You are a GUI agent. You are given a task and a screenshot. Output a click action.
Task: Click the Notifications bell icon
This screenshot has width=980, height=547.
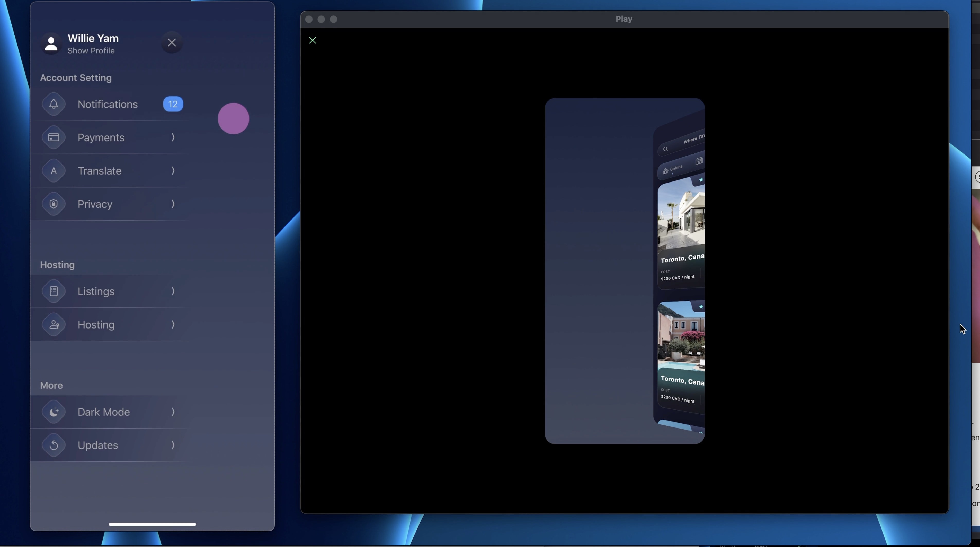point(54,104)
